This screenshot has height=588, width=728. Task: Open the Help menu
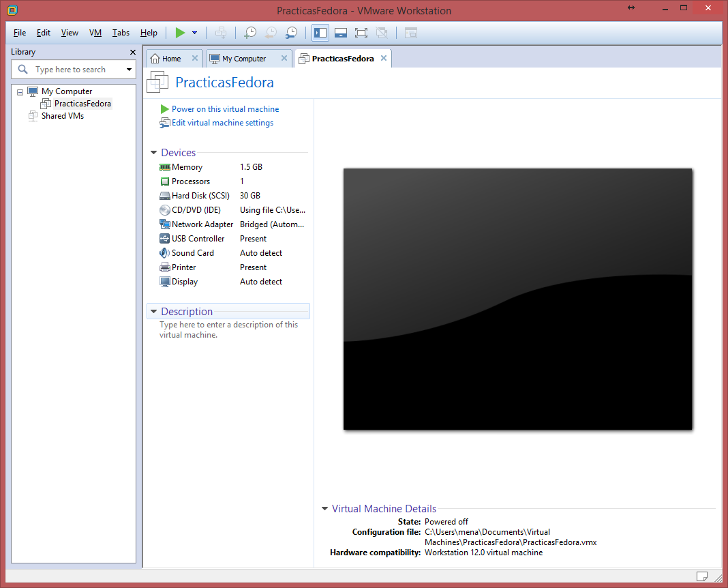[x=149, y=33]
